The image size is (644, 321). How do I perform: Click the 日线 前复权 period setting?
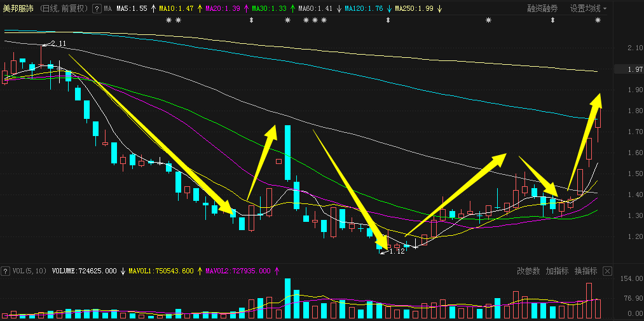(x=63, y=9)
